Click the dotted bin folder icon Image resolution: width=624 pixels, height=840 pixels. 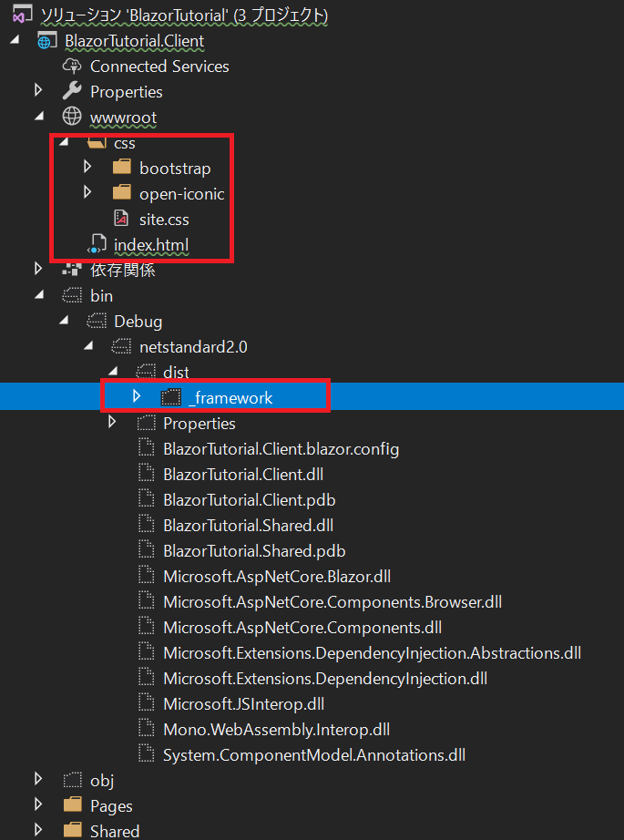(x=72, y=295)
